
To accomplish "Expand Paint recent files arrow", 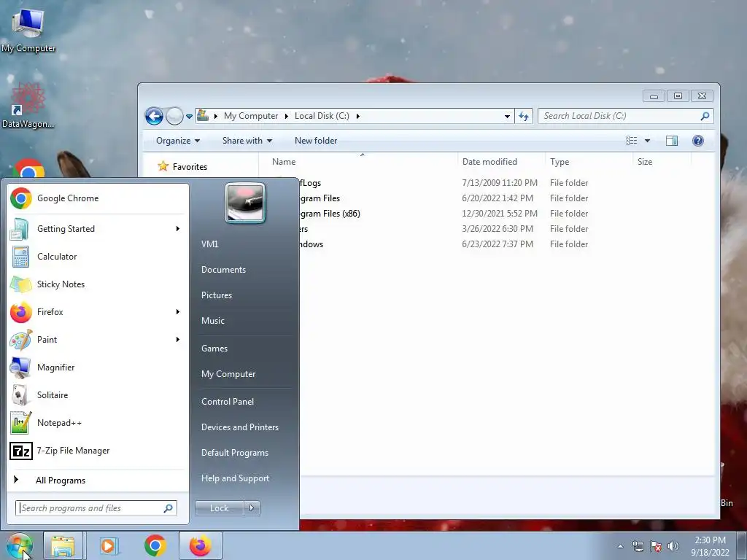I will [x=178, y=340].
